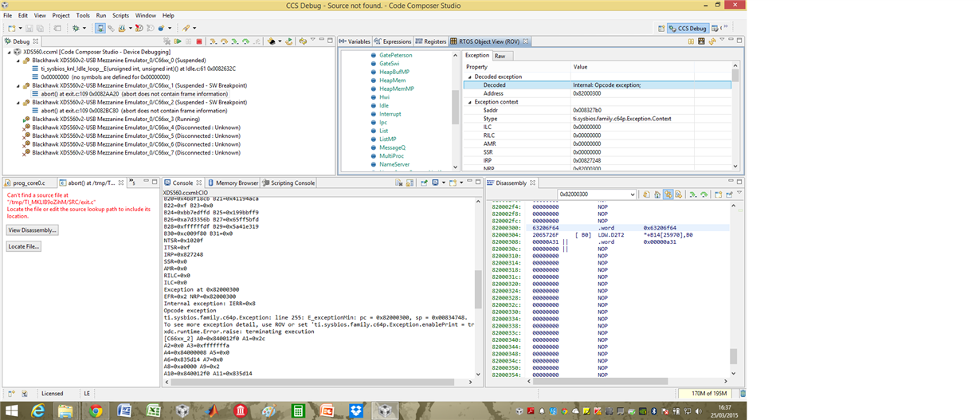980x420 pixels.
Task: Click the rocket launch icon in main toolbar
Action: coord(186,28)
